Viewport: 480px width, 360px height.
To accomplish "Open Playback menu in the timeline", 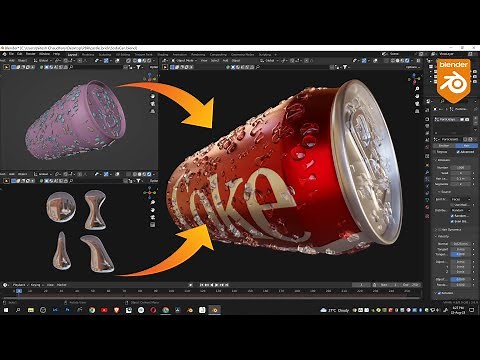I will click(20, 285).
